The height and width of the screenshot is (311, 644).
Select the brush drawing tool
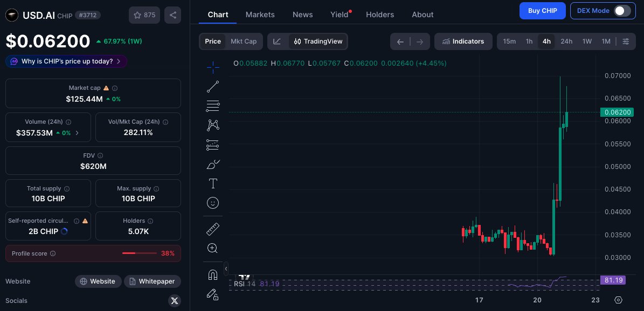(x=213, y=164)
